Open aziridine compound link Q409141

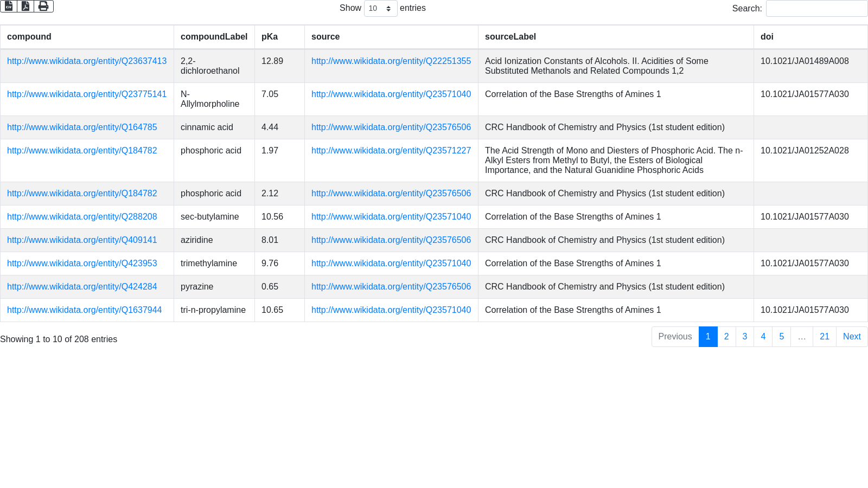[x=82, y=240]
